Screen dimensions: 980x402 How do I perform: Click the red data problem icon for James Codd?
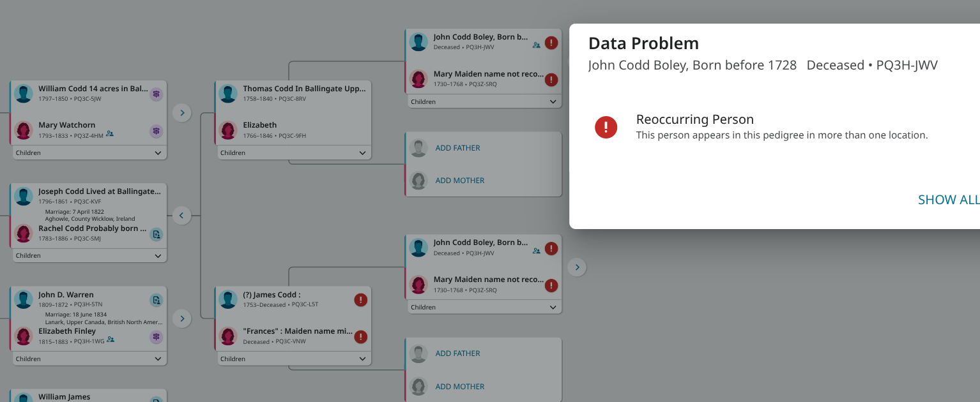[x=361, y=300]
